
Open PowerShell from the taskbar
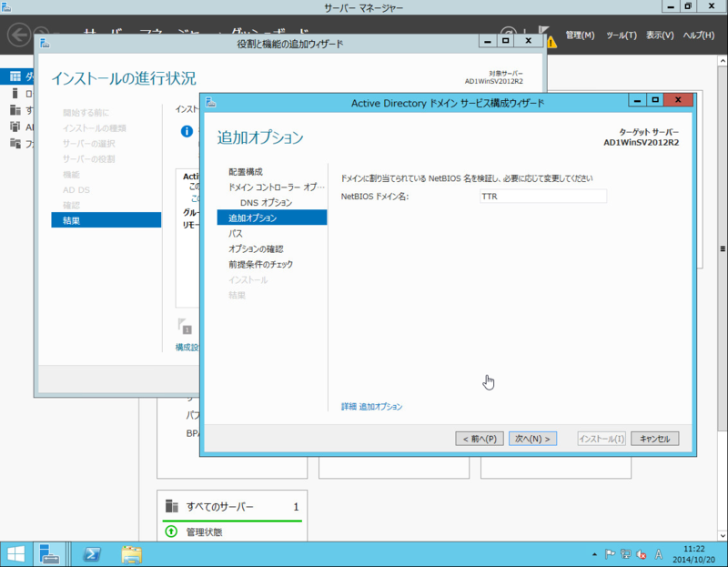[x=92, y=554]
